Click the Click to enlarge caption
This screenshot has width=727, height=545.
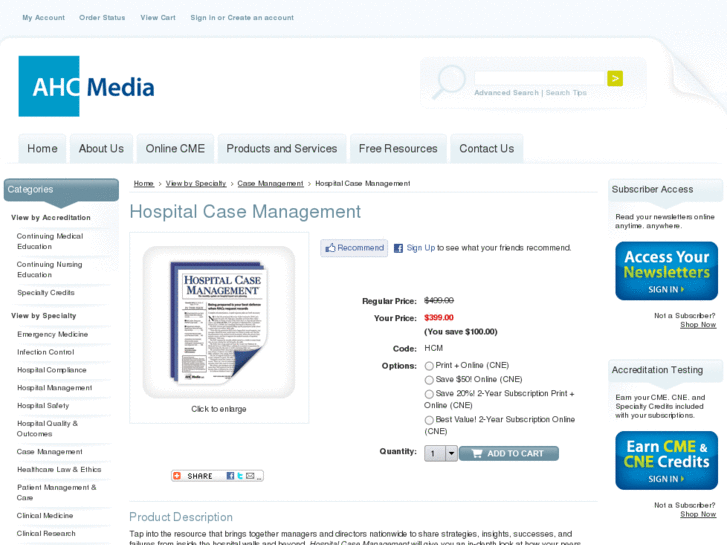(x=219, y=409)
